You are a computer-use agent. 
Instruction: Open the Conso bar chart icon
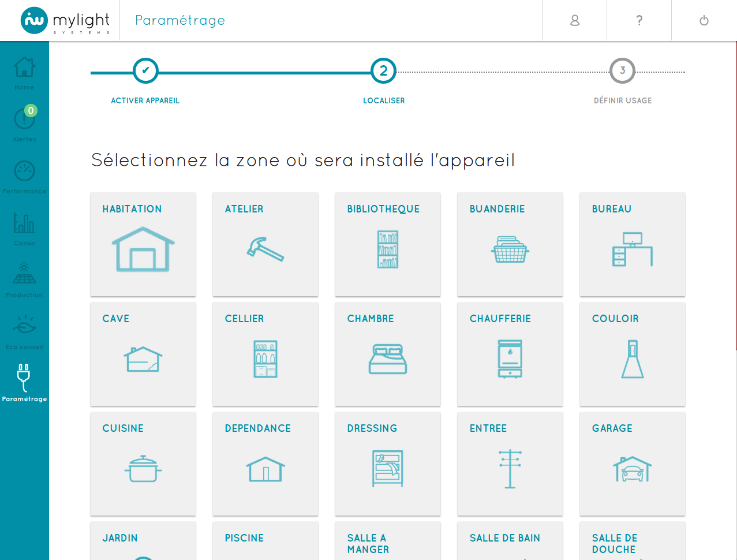[x=24, y=223]
